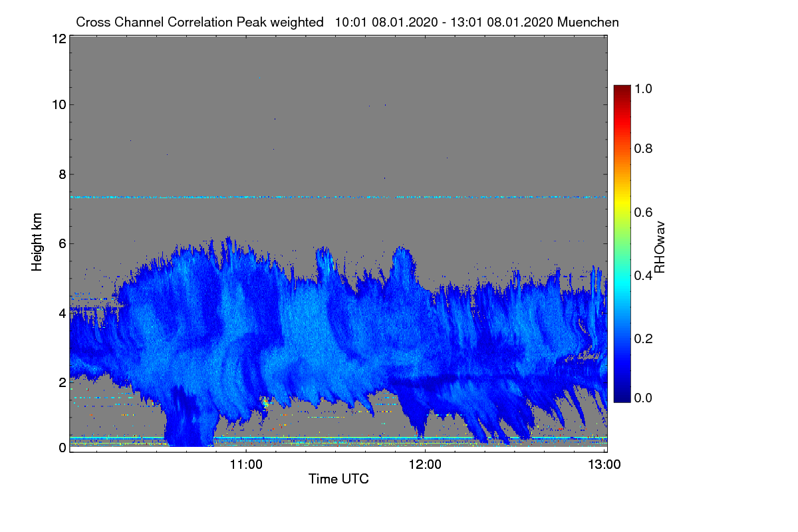Click the '0.6' colorbar tick label
This screenshot has height=532, width=798.
[x=644, y=211]
